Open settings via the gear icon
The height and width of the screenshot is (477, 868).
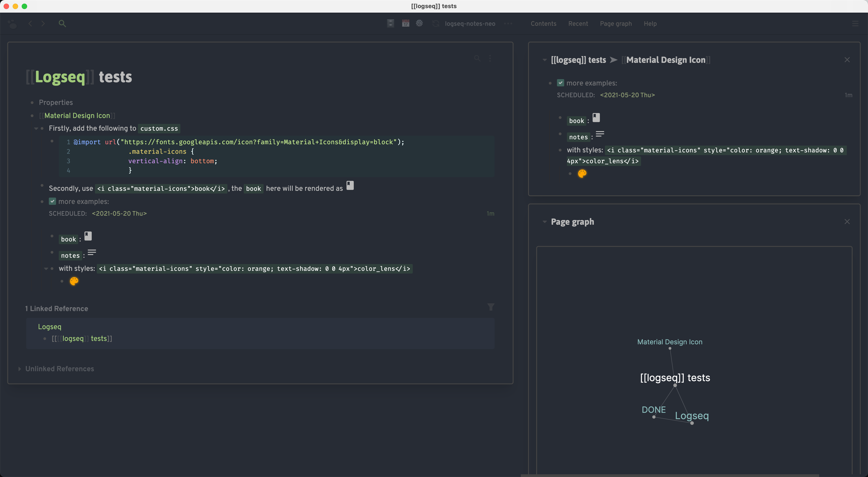coord(419,23)
